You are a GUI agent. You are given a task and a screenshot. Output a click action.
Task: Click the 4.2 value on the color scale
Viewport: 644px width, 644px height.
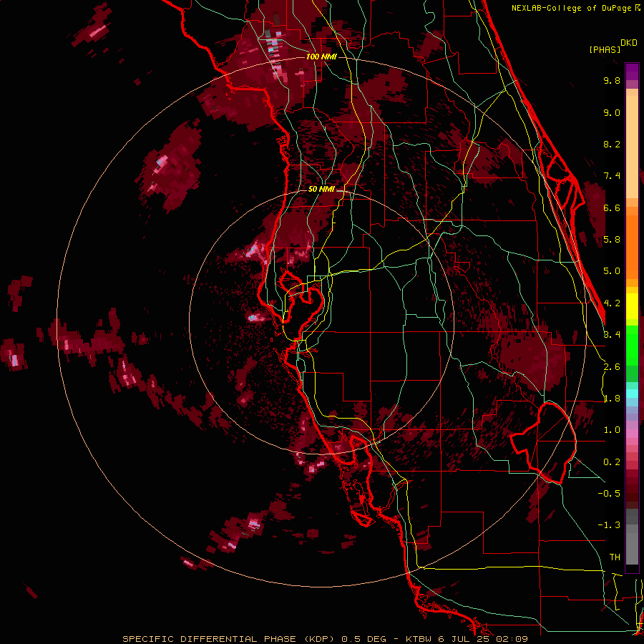click(x=612, y=303)
